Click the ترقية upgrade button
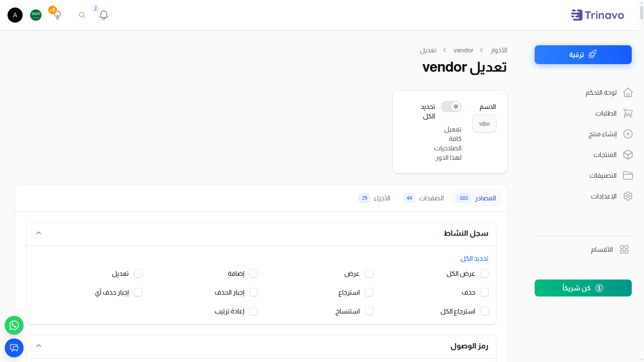Image resolution: width=644 pixels, height=362 pixels. (583, 55)
